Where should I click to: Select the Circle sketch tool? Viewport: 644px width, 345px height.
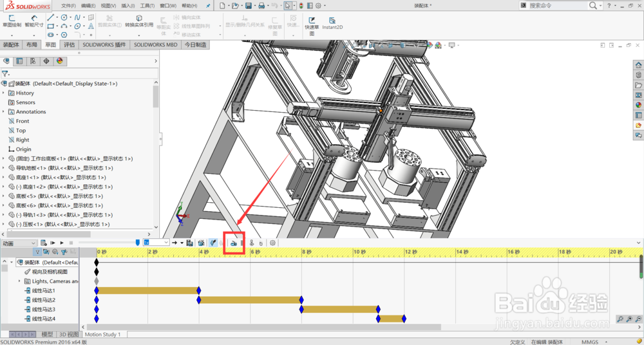(x=64, y=17)
